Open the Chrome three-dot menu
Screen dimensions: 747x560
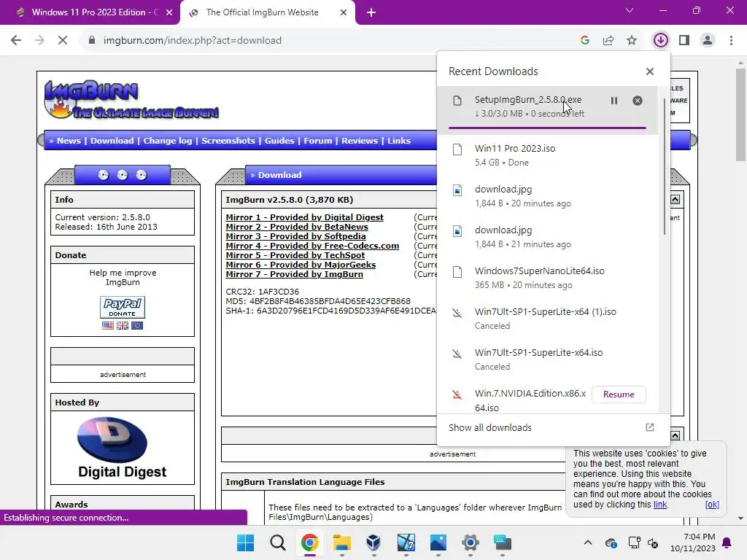click(731, 41)
